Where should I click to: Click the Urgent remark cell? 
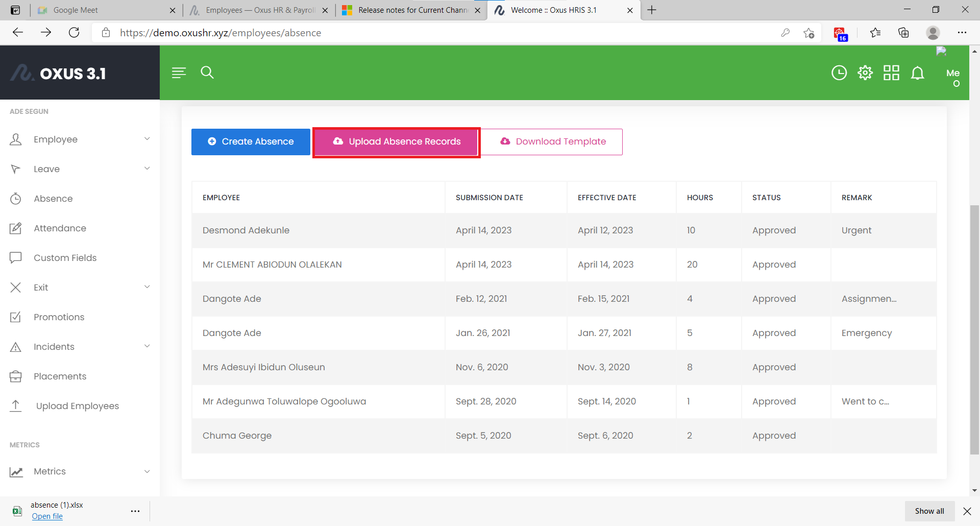pyautogui.click(x=884, y=230)
